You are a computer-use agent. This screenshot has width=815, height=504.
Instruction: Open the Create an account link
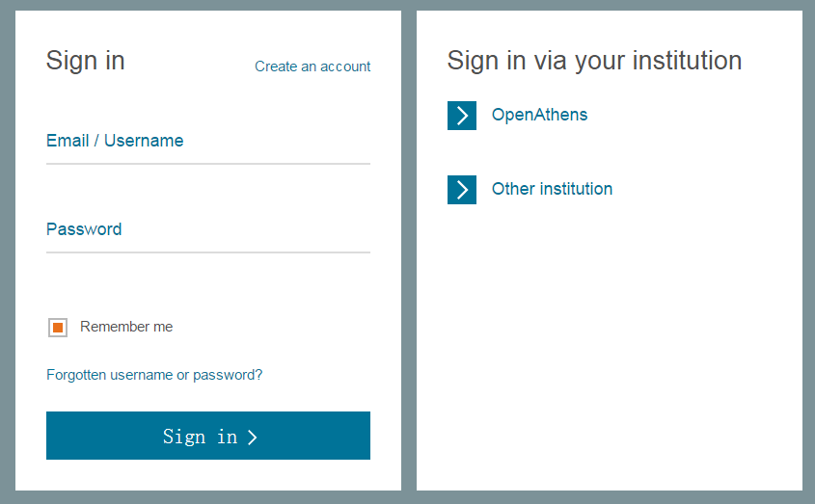312,66
